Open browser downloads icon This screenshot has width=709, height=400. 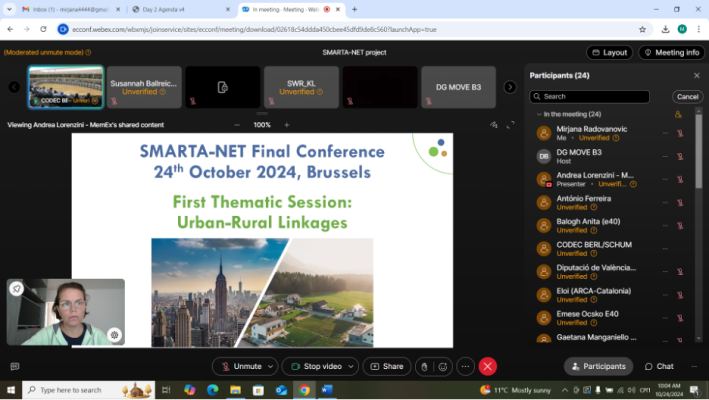pyautogui.click(x=665, y=29)
